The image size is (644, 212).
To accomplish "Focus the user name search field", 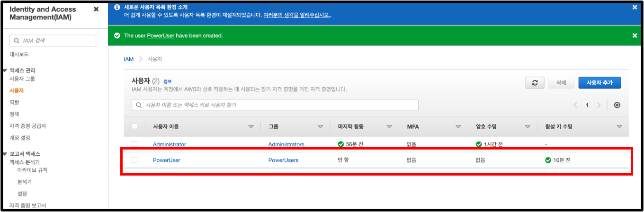I will [275, 105].
